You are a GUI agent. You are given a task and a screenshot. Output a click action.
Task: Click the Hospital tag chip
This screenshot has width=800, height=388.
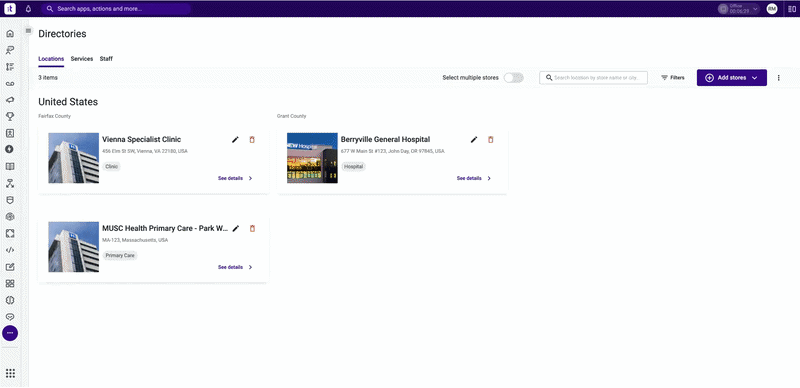[354, 166]
